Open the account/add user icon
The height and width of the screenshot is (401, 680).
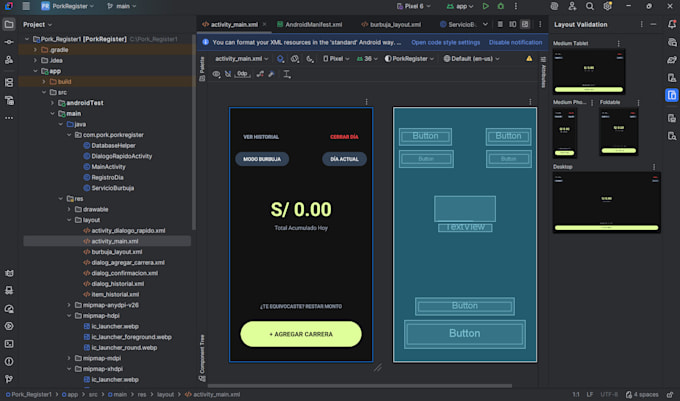[x=572, y=6]
